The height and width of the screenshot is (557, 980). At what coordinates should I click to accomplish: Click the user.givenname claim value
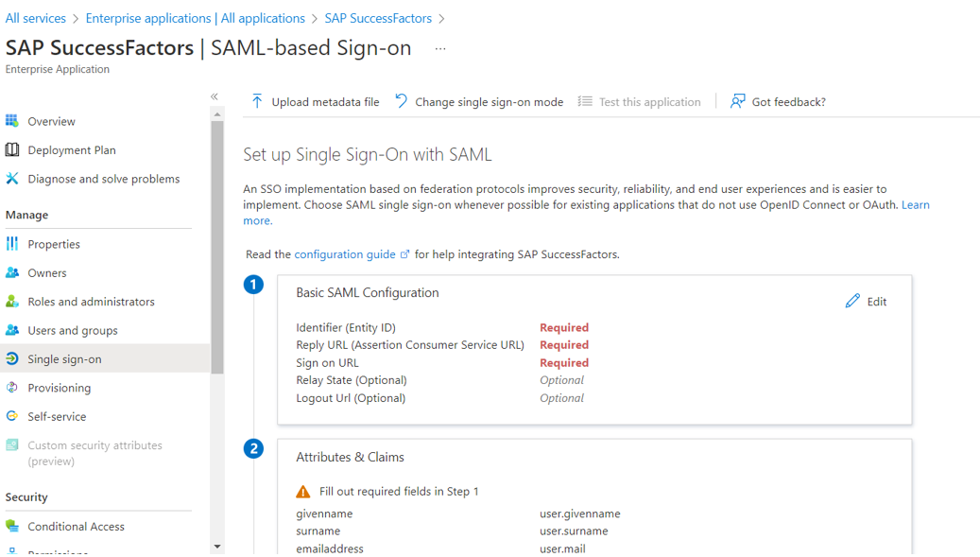click(x=580, y=513)
